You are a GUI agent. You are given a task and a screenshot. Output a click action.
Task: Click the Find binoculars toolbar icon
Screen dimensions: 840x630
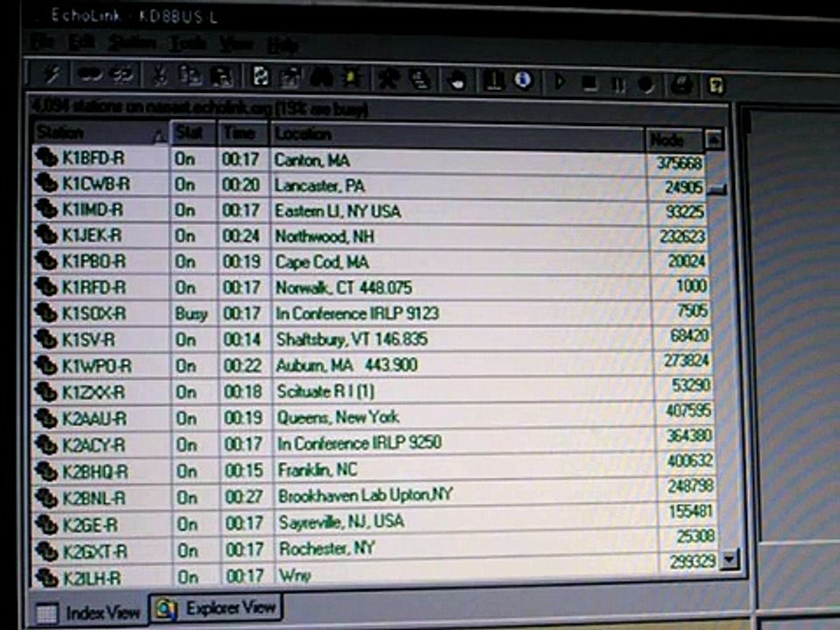pyautogui.click(x=322, y=79)
